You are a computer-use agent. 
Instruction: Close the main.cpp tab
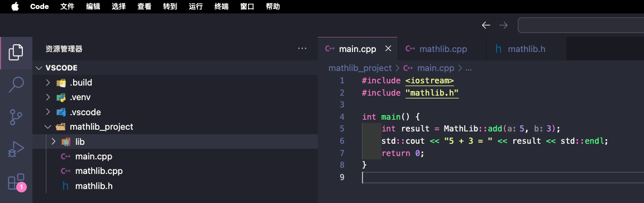pyautogui.click(x=388, y=49)
